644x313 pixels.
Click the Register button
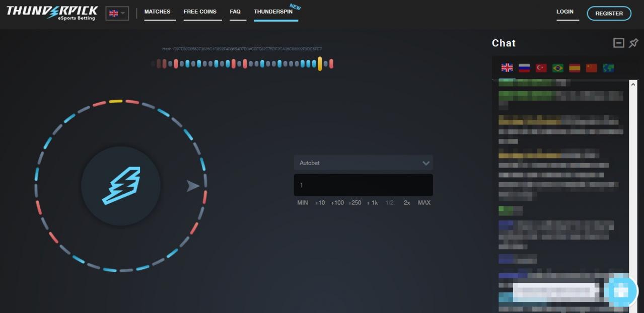click(x=609, y=14)
